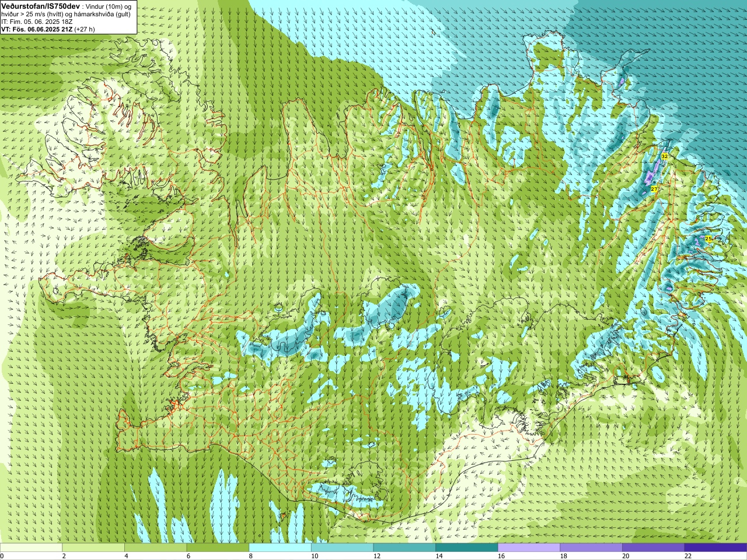747x560 pixels.
Task: Click the legend scale value "2"
Action: (64, 556)
